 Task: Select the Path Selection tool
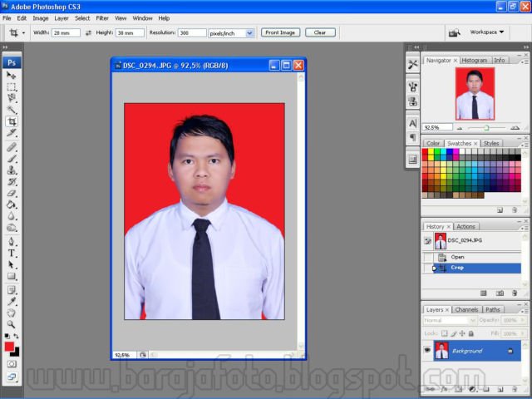[x=11, y=264]
